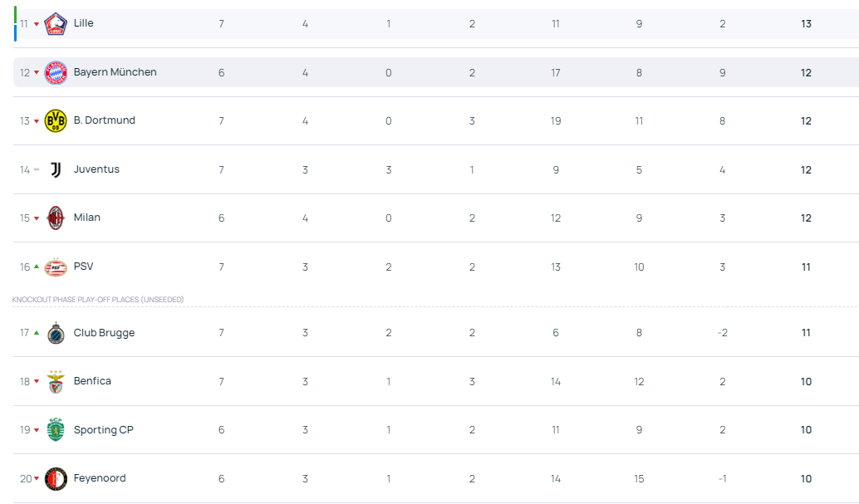Open the Lille team link
Viewport: 859px width, 504px height.
pos(83,23)
